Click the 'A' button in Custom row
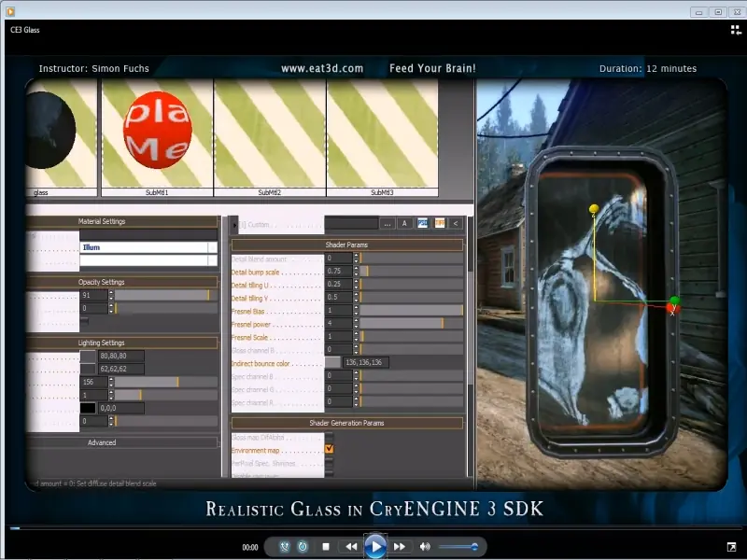Image resolution: width=747 pixels, height=560 pixels. point(404,223)
